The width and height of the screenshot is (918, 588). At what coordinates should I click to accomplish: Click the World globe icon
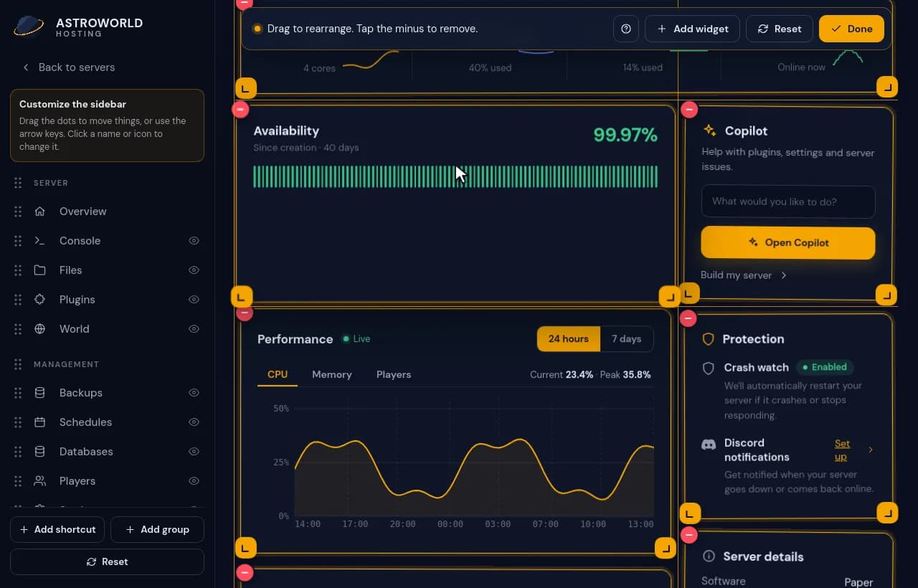tap(40, 329)
